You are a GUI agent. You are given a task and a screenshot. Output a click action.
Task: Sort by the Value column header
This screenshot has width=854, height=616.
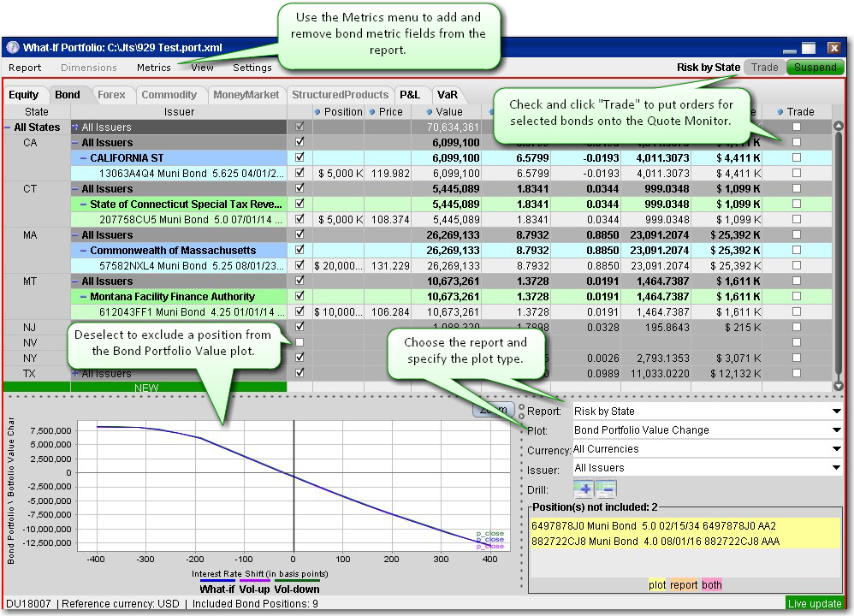(x=448, y=112)
